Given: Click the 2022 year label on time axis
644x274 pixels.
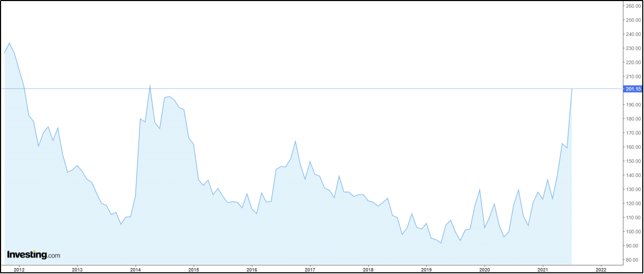Looking at the screenshot, I should (x=601, y=270).
